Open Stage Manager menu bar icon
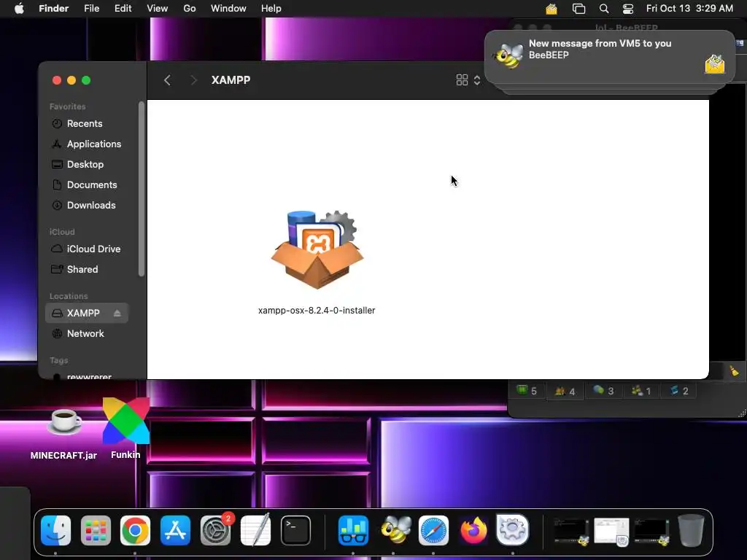Image resolution: width=747 pixels, height=560 pixels. point(578,9)
